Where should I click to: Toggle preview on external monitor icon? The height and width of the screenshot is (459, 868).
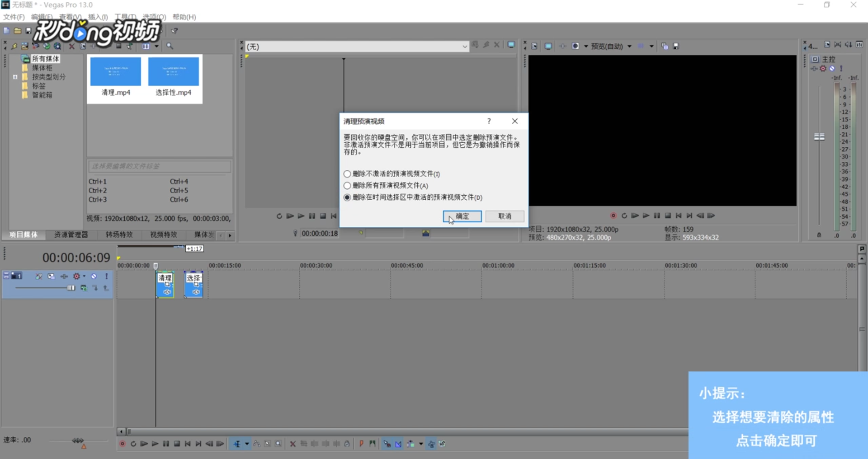[x=548, y=46]
